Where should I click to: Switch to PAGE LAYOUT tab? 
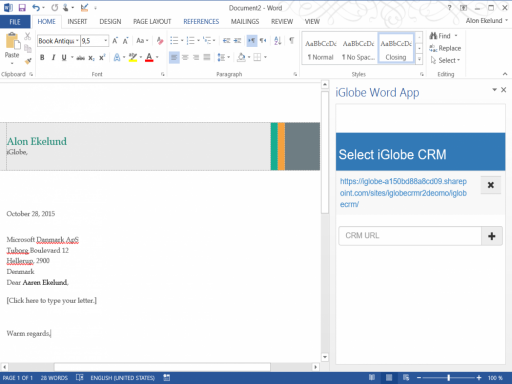(152, 22)
